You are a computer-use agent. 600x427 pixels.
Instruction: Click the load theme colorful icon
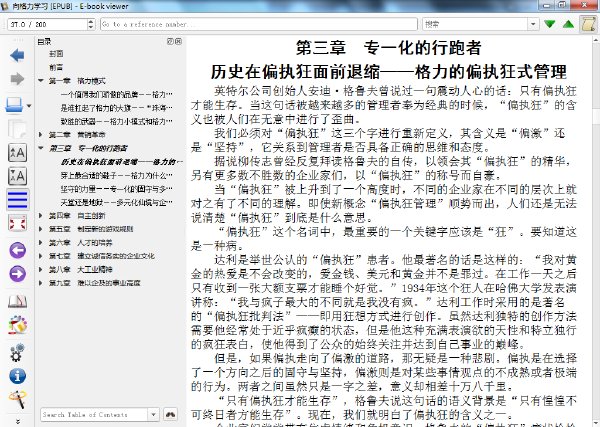tap(17, 325)
